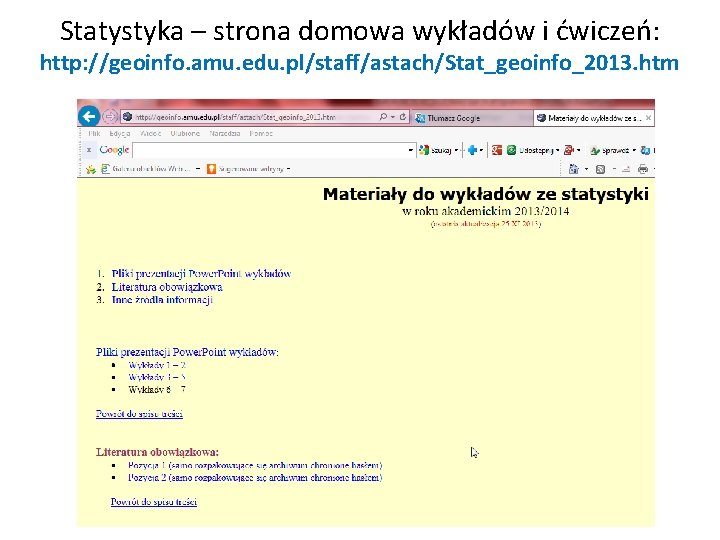
Task: Open the Wykłady 1 – 2 link
Action: pyautogui.click(x=157, y=365)
